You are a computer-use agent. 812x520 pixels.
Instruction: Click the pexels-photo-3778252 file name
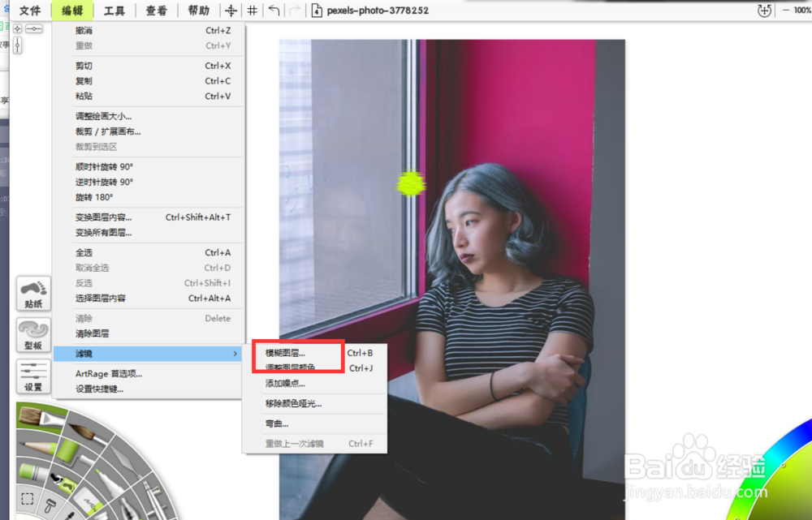[x=378, y=11]
